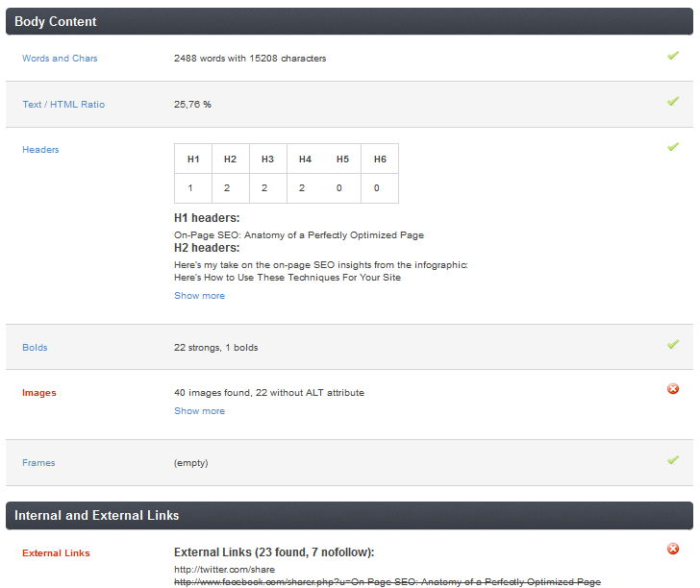This screenshot has width=700, height=588.
Task: Click '40 images found, 22 without ALT attribute' text
Action: pos(269,393)
